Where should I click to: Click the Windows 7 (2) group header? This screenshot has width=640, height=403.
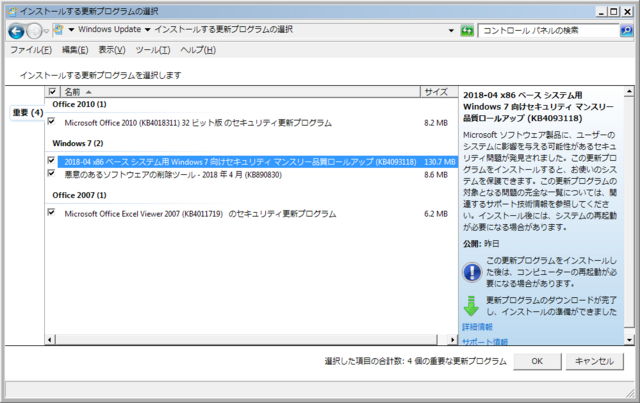pos(78,143)
